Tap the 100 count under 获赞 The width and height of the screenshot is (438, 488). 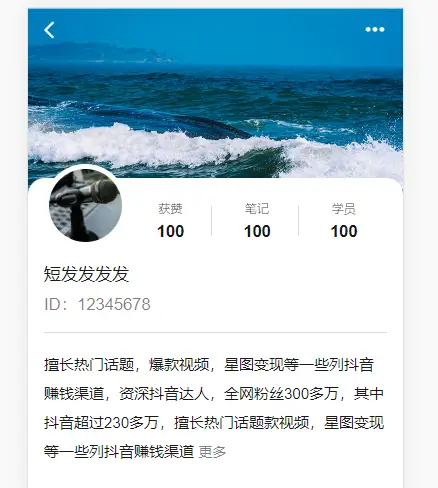point(170,231)
